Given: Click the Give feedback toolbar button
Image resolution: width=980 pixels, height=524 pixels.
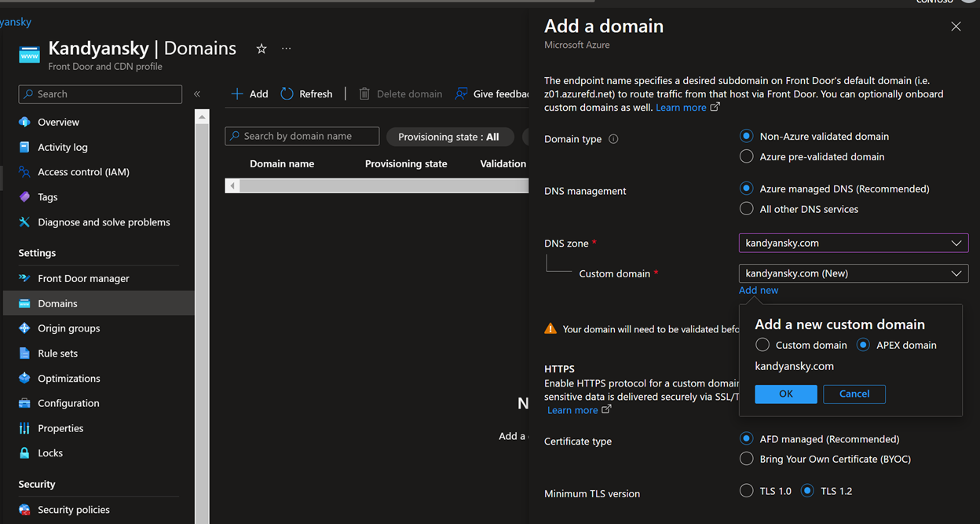Looking at the screenshot, I should 492,93.
